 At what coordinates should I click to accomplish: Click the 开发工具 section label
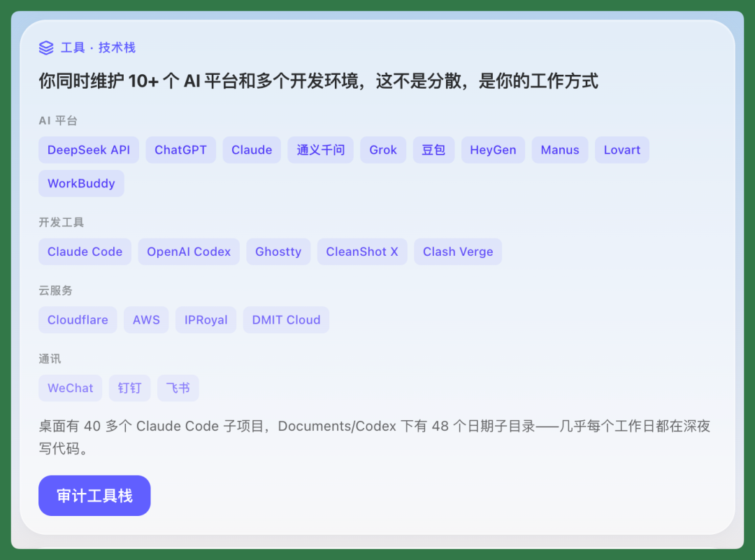click(x=61, y=222)
